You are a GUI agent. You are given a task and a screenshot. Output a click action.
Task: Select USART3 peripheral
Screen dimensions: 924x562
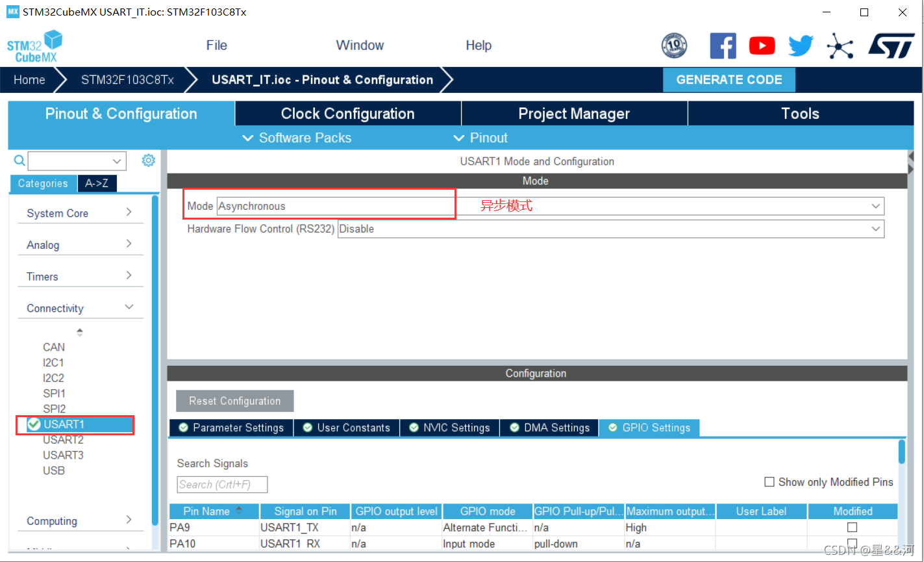point(63,455)
